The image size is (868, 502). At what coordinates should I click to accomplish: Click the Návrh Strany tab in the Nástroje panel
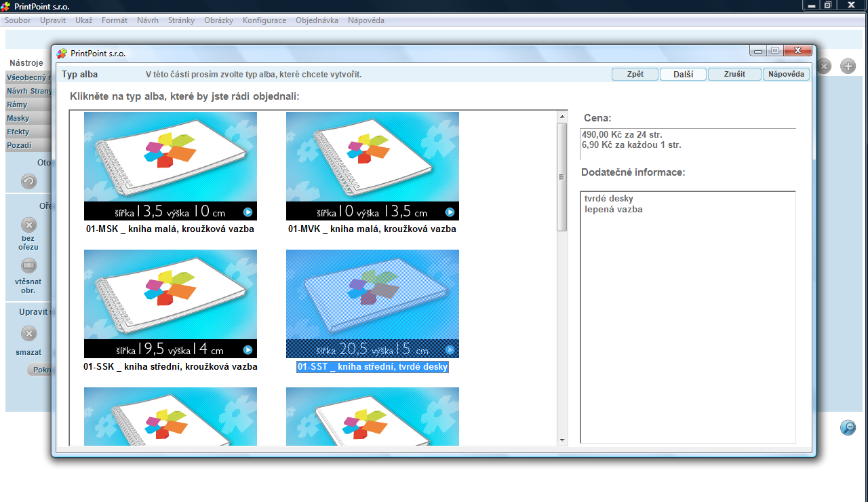(28, 91)
